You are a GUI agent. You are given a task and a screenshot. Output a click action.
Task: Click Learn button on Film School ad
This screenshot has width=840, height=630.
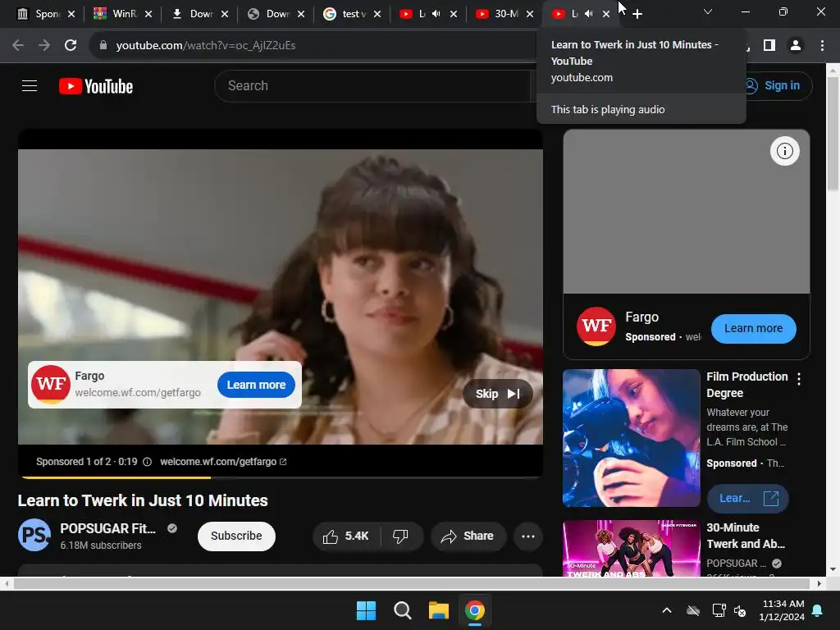tap(747, 498)
